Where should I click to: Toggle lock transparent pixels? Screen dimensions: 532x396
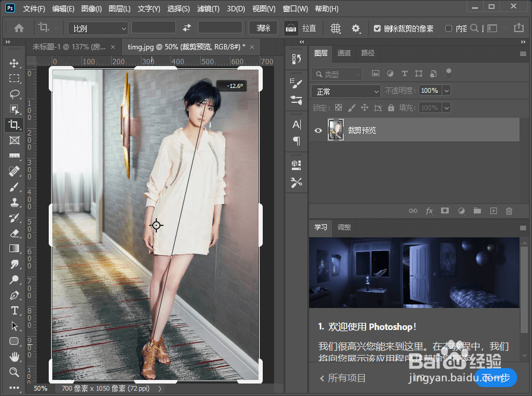[x=339, y=108]
